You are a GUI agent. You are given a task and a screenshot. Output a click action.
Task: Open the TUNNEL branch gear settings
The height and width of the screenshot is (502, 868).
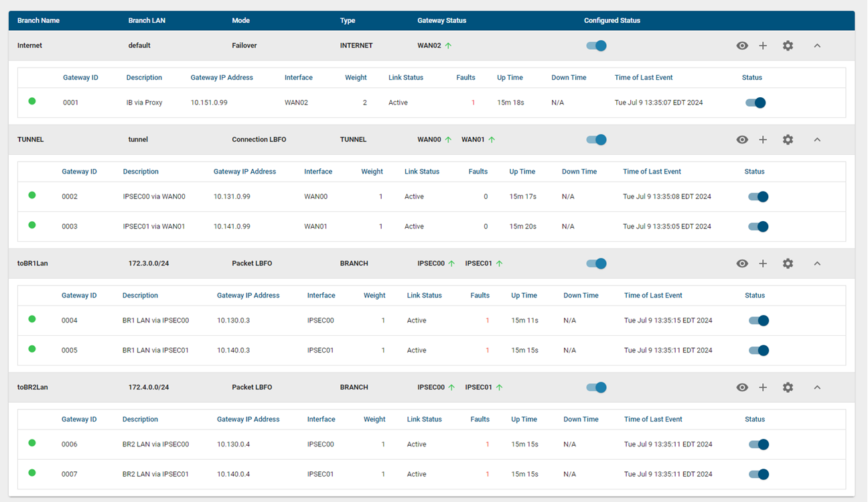click(788, 139)
